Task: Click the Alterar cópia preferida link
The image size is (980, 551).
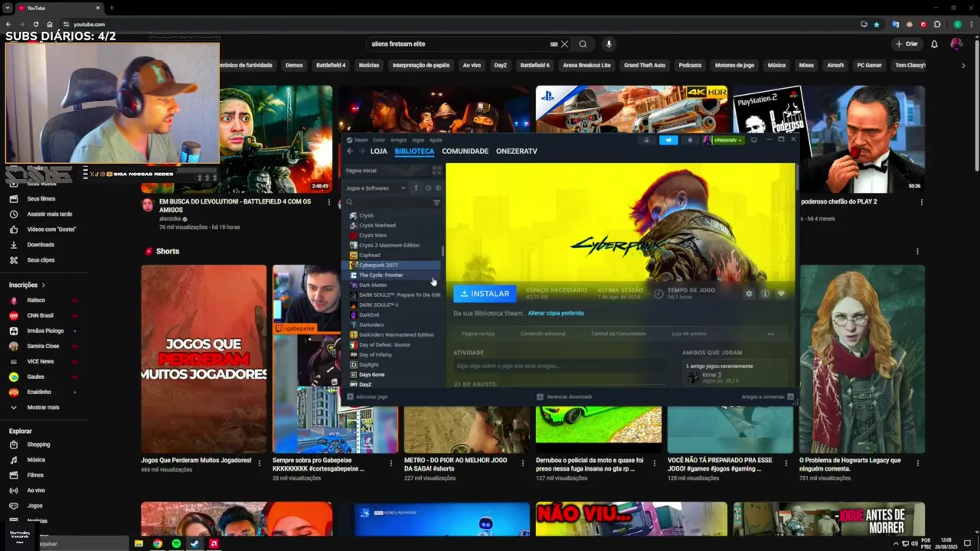Action: (555, 313)
